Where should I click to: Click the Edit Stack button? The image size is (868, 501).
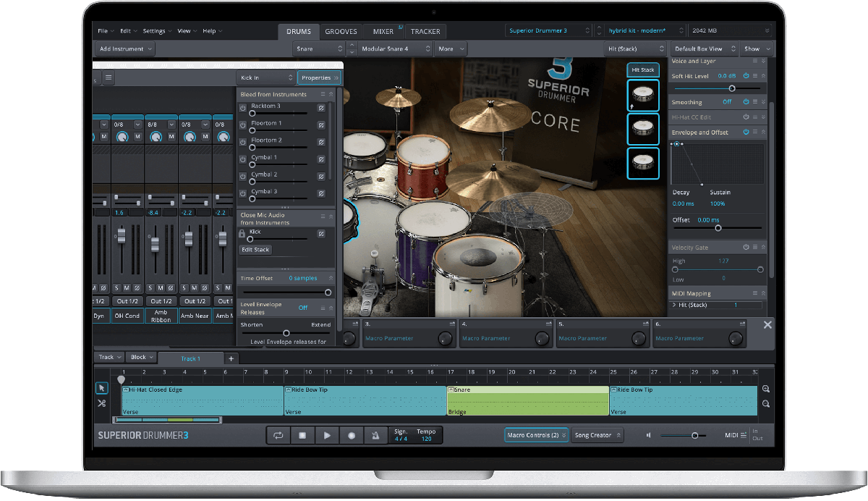click(255, 250)
